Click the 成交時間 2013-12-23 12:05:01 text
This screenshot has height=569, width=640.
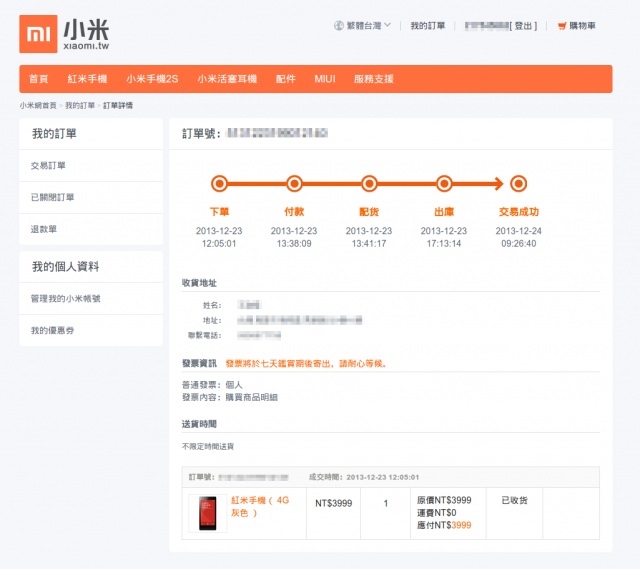(364, 477)
